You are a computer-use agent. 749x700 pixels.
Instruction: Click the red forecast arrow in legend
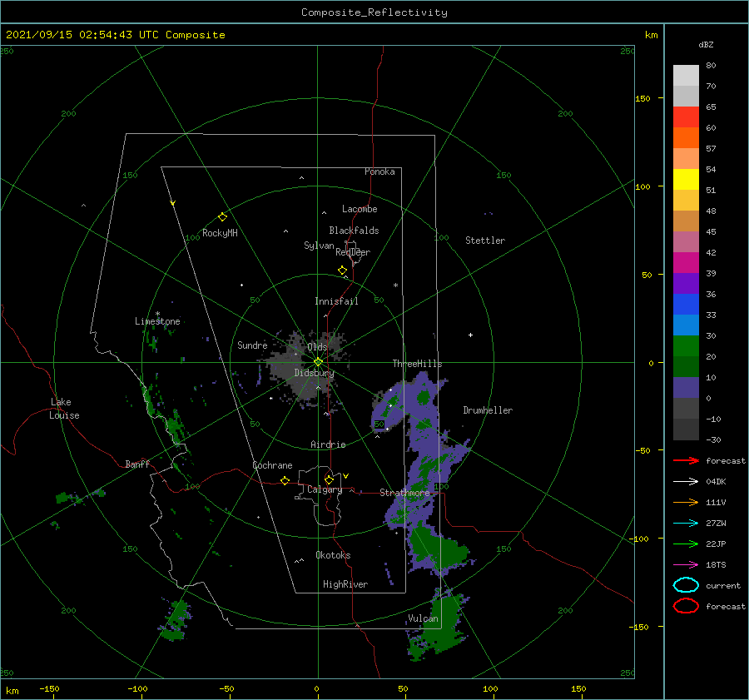[686, 460]
